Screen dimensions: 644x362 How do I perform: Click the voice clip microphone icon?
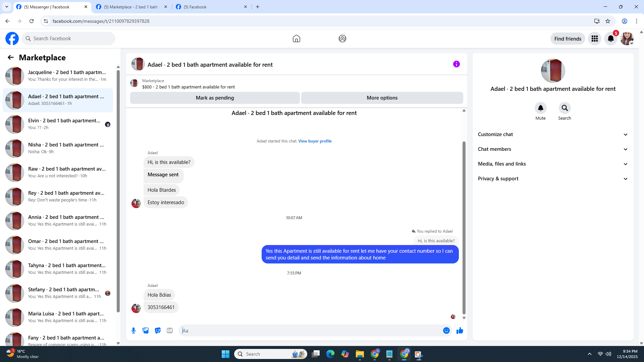tap(133, 330)
